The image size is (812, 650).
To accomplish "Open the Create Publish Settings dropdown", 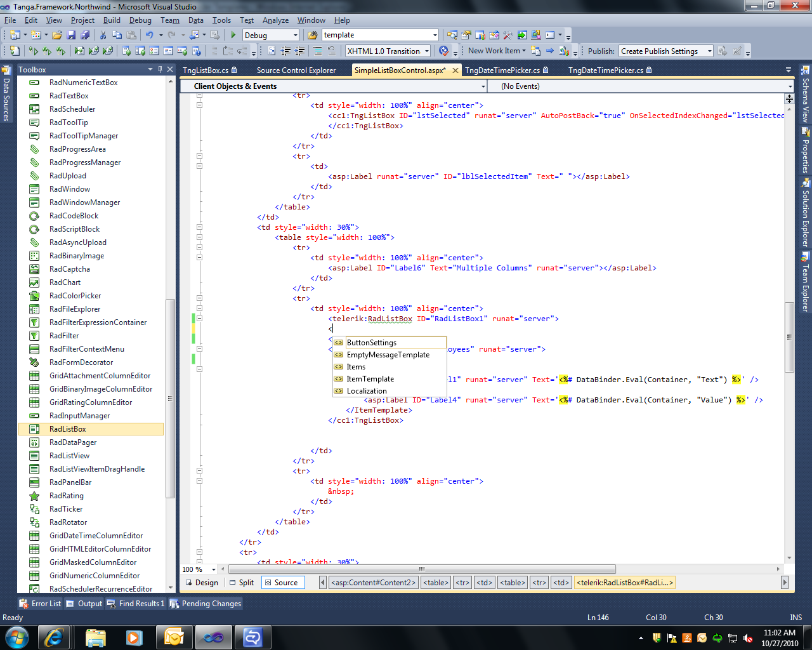I will pyautogui.click(x=709, y=51).
